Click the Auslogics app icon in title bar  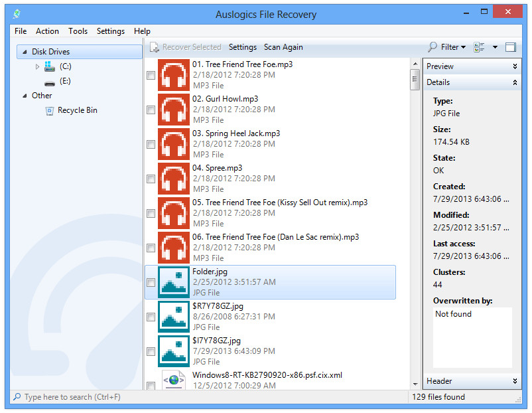coord(17,14)
